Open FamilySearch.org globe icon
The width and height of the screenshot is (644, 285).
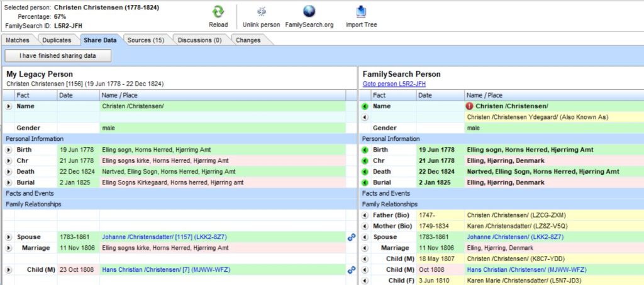tap(309, 11)
